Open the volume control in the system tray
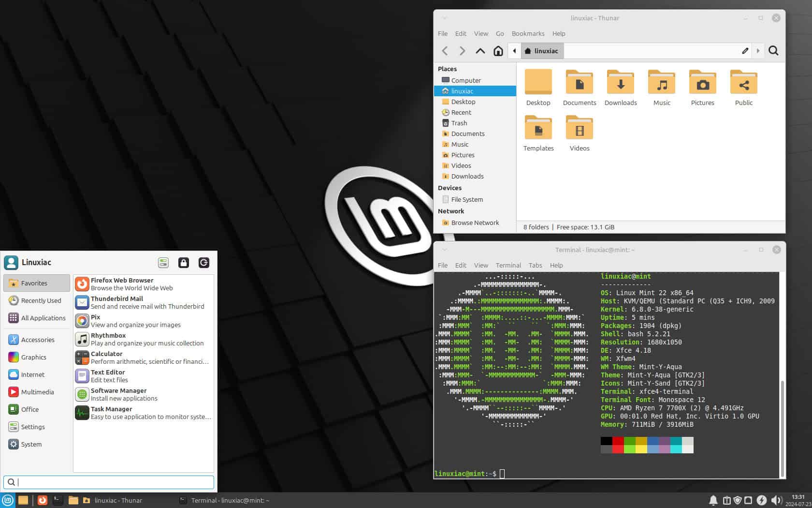Image resolution: width=812 pixels, height=508 pixels. coord(776,500)
